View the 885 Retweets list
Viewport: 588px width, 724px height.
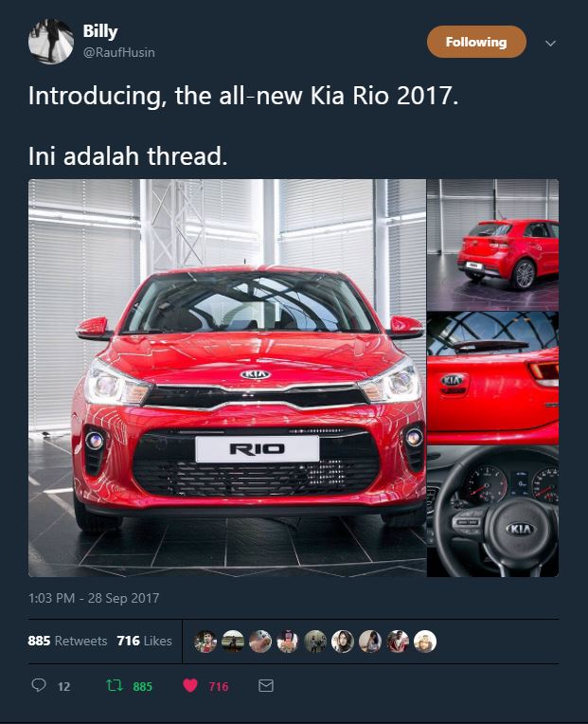pos(67,641)
